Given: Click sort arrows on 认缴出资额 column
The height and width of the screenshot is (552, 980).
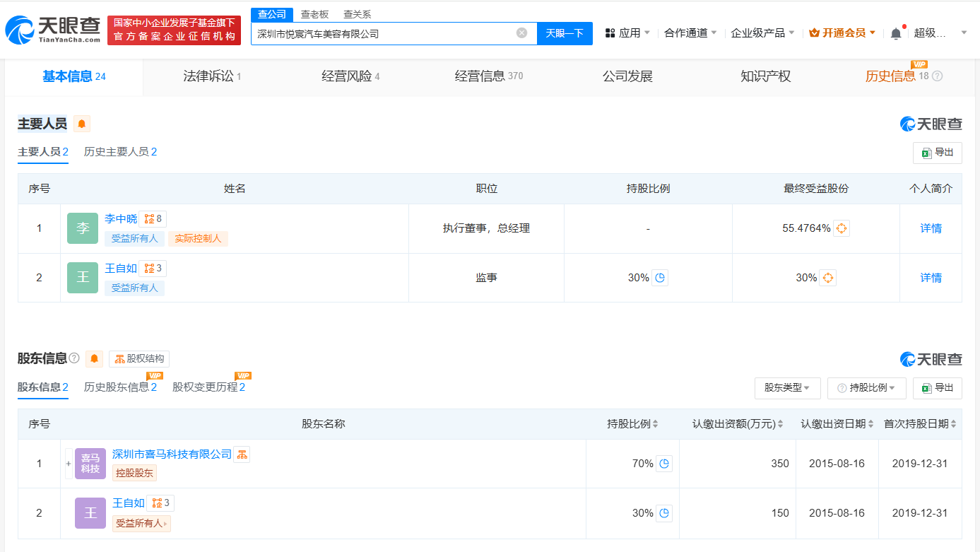Looking at the screenshot, I should (x=779, y=422).
